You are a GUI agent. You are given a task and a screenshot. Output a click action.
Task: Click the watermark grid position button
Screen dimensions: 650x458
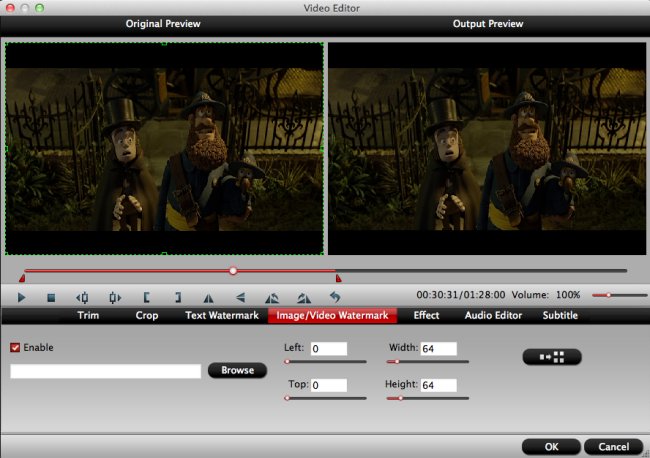coord(552,357)
